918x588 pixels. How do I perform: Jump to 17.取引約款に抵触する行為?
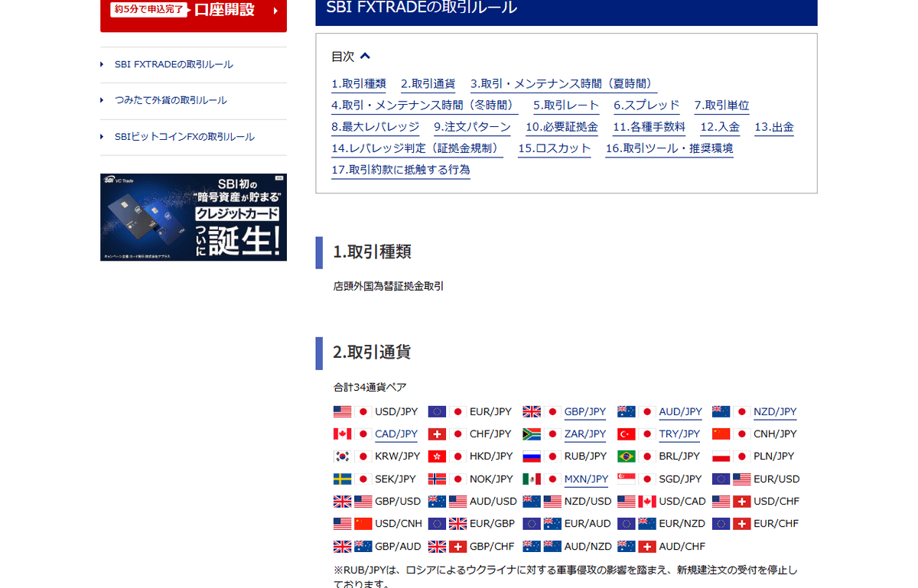click(401, 170)
